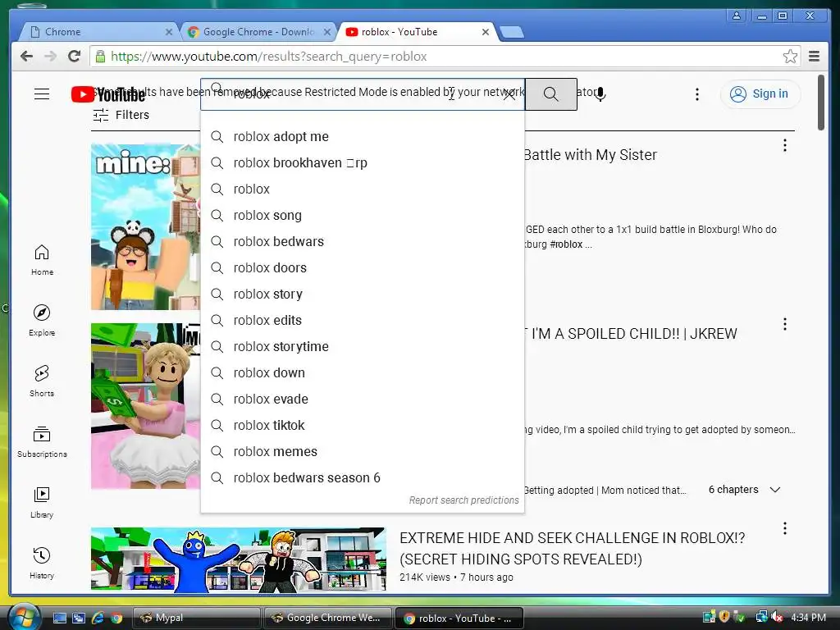Click Show Desktop quick launch icon
The width and height of the screenshot is (840, 630).
click(59, 618)
